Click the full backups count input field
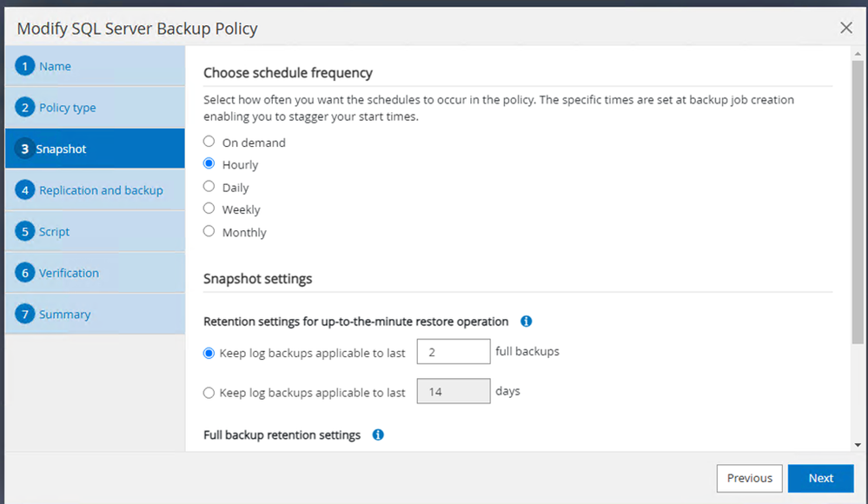Screen dimensions: 868x504 pos(454,352)
